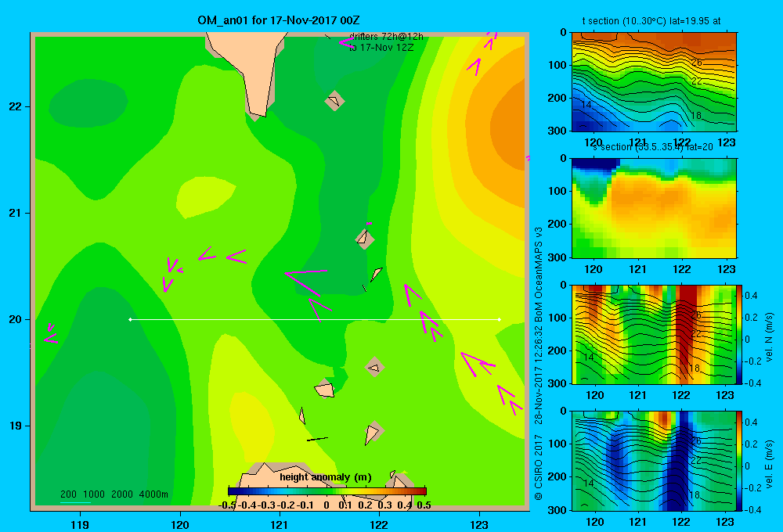Click the '0' midpoint label on height anomaly scale
This screenshot has width=783, height=532.
326,505
